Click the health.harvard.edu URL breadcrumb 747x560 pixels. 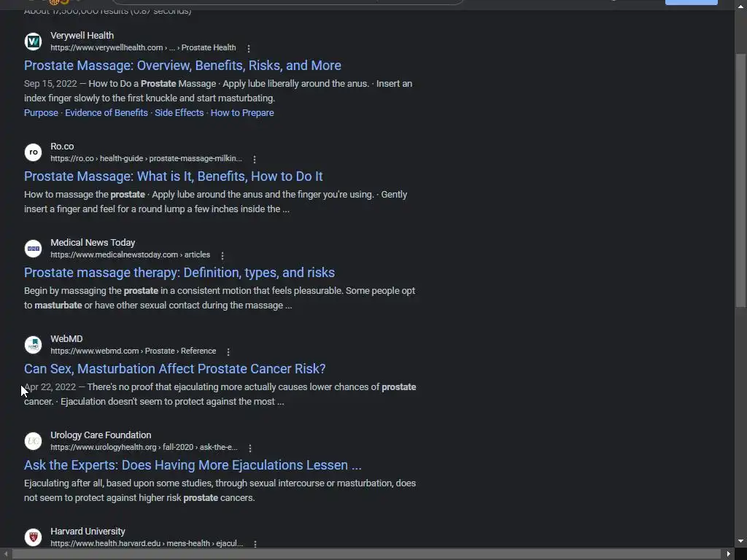[147, 543]
